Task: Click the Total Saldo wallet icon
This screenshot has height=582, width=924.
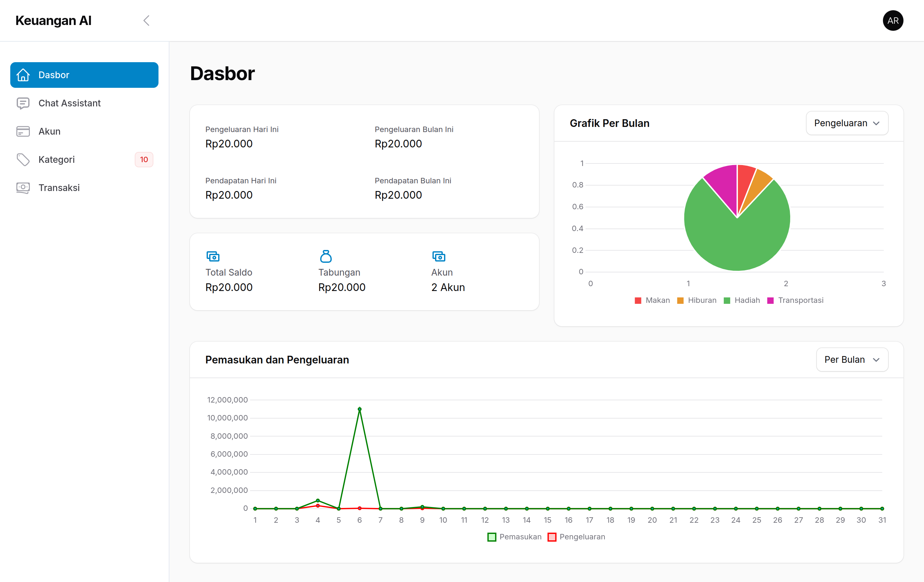Action: 213,256
